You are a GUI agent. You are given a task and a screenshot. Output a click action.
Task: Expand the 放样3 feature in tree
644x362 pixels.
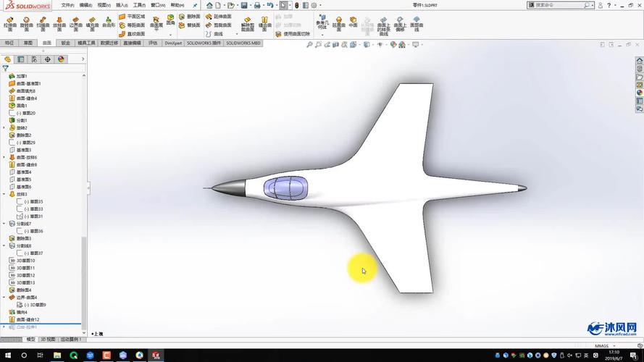(4, 194)
